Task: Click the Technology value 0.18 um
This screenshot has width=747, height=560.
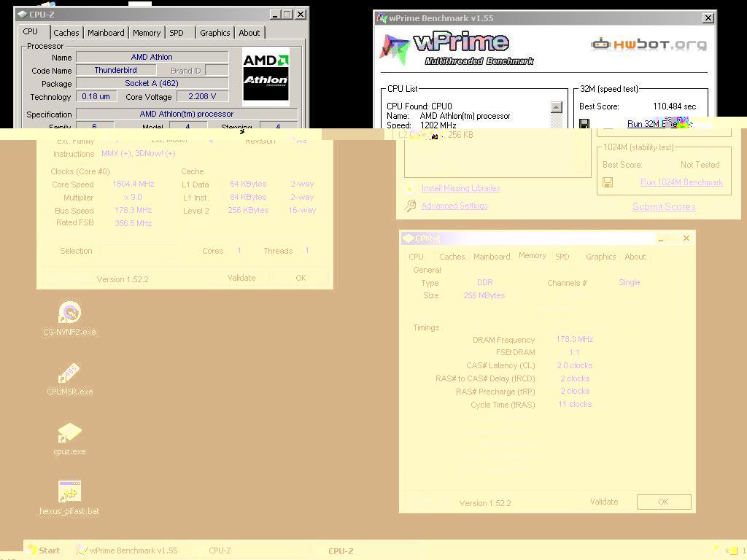Action: pyautogui.click(x=96, y=96)
